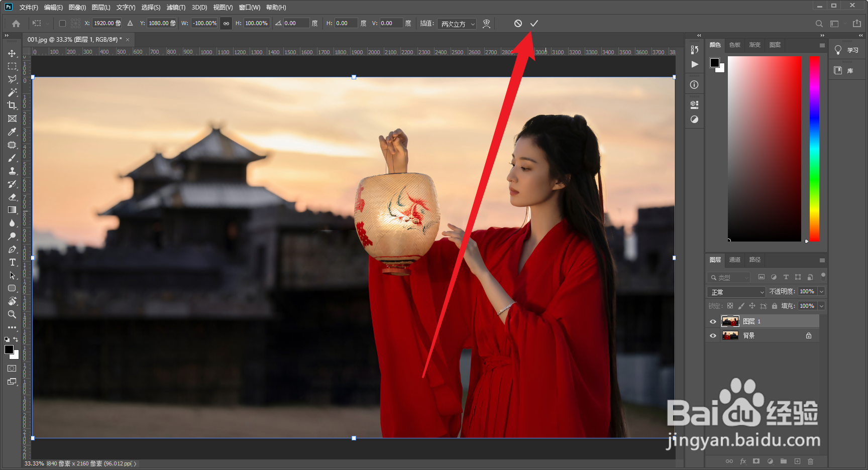
Task: Open the home screen button
Action: pos(16,23)
